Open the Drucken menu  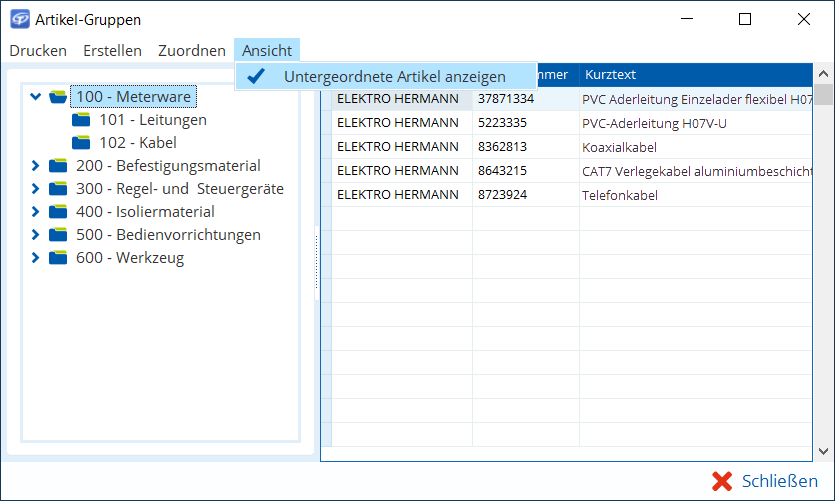[x=38, y=50]
